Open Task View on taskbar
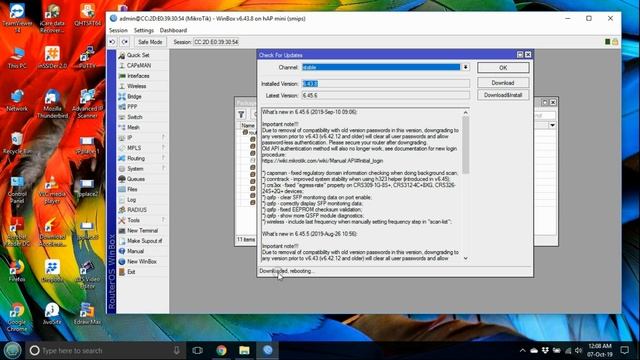This screenshot has height=360, width=640. click(x=198, y=350)
